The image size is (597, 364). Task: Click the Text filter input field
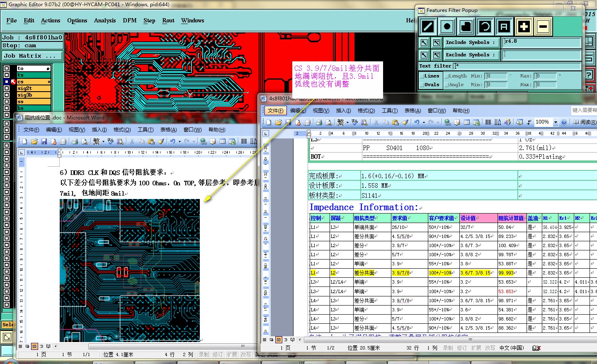pyautogui.click(x=517, y=66)
